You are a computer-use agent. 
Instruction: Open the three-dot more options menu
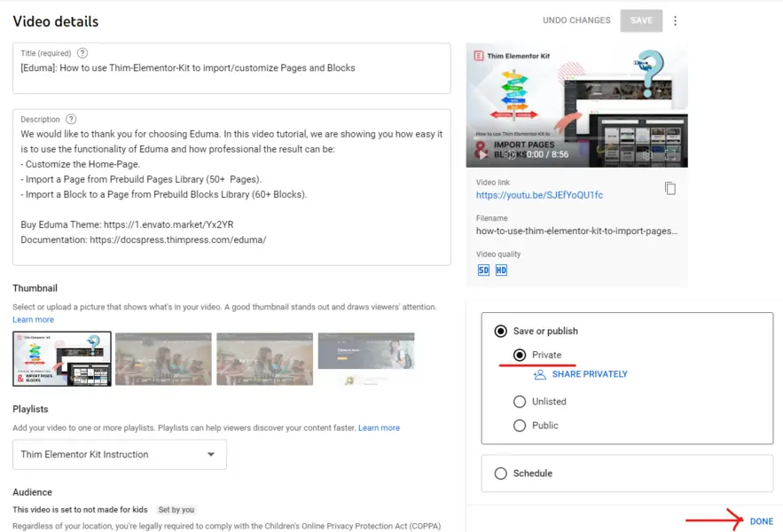(675, 20)
